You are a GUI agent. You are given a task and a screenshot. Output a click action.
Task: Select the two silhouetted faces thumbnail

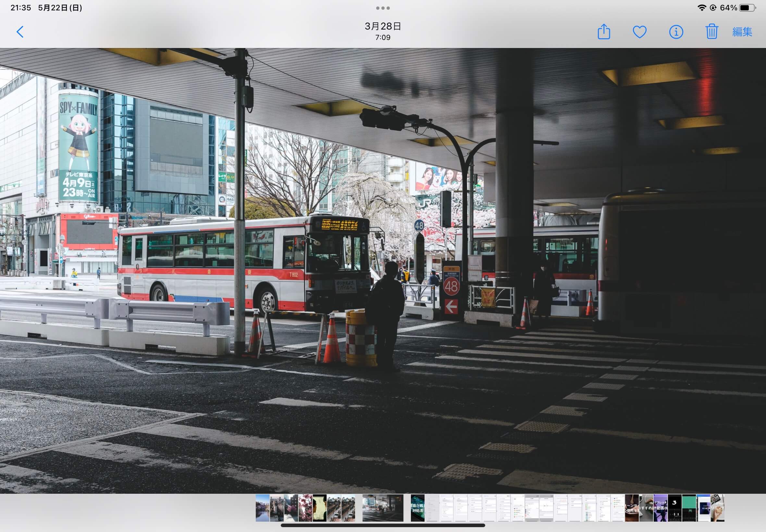tap(319, 508)
